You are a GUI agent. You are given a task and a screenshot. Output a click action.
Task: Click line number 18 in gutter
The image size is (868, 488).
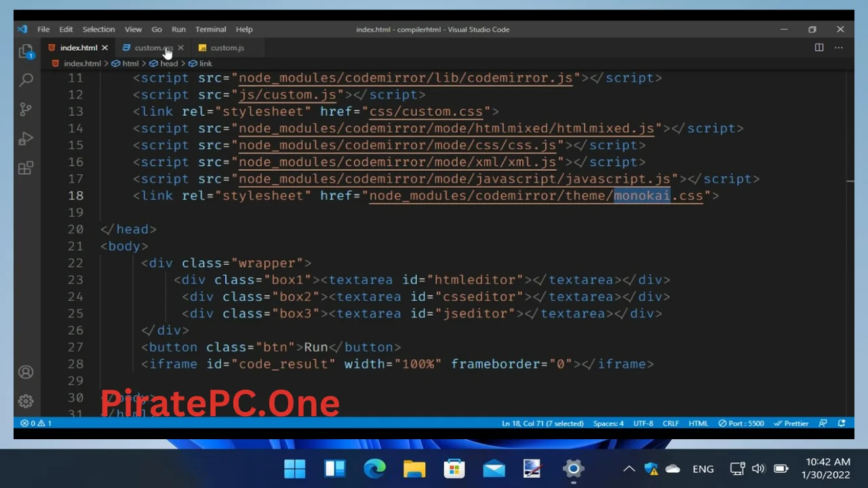coord(76,195)
